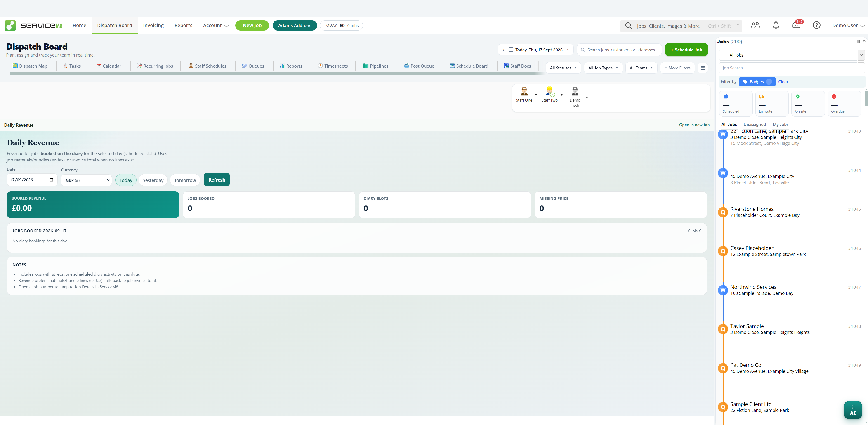
Task: Select the Scheduled status card
Action: pos(736,104)
